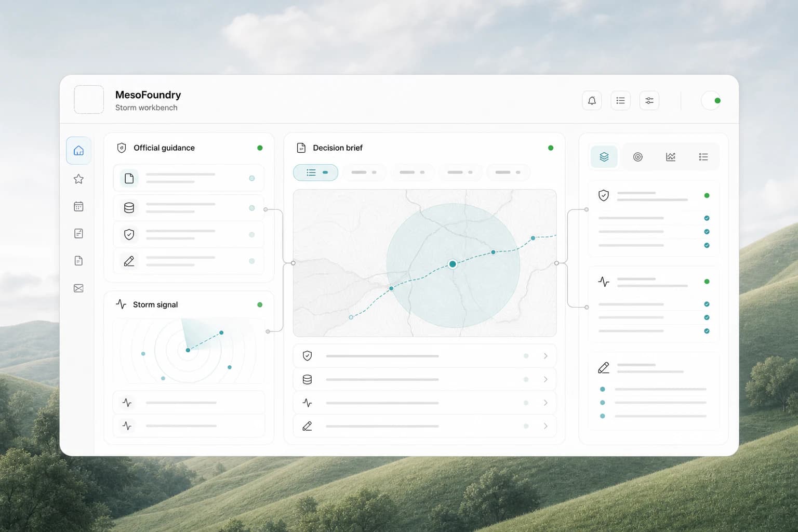
Task: Click the radar center point in Storm signal
Action: click(x=188, y=350)
